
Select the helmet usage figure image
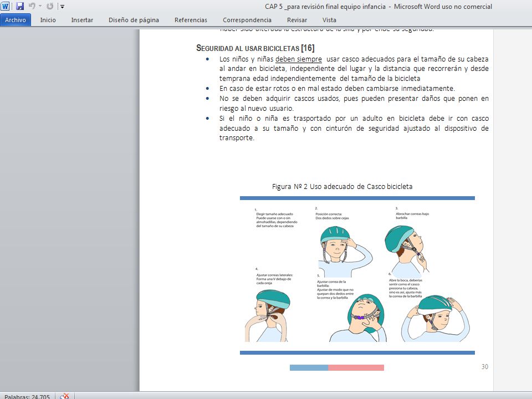tap(357, 275)
